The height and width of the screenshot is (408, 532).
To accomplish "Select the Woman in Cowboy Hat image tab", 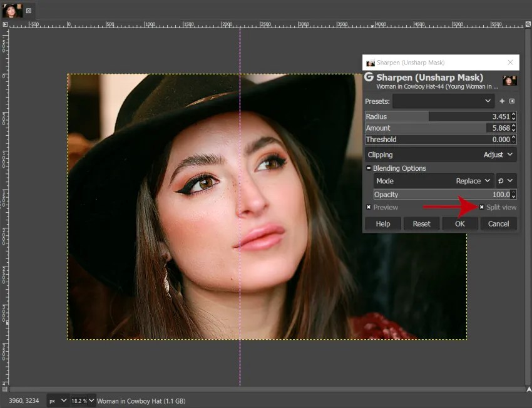I will coord(13,11).
